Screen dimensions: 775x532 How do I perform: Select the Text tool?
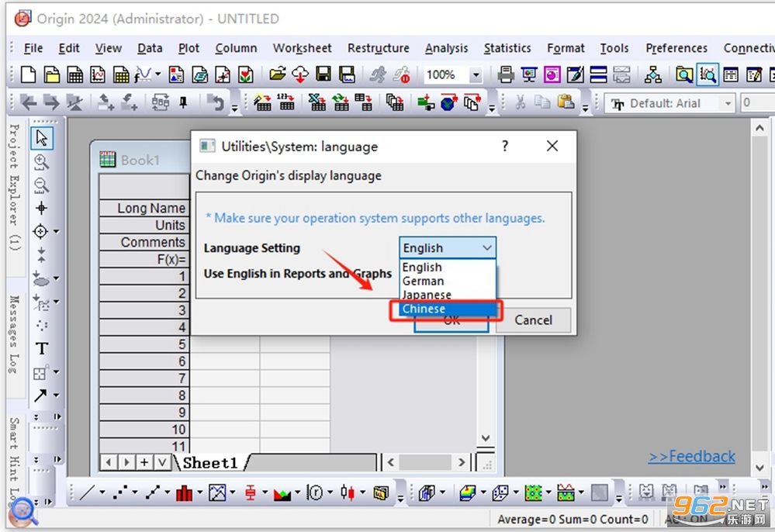(42, 349)
